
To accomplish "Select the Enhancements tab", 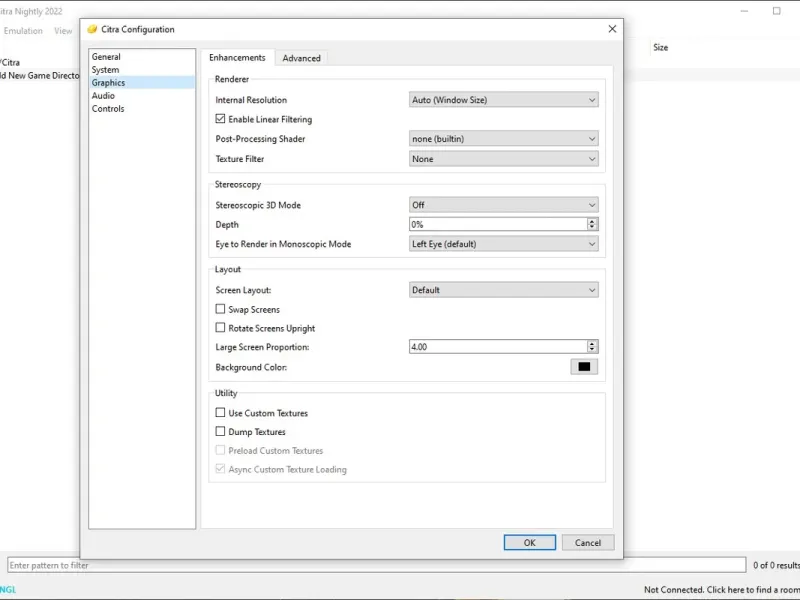I will pos(237,57).
